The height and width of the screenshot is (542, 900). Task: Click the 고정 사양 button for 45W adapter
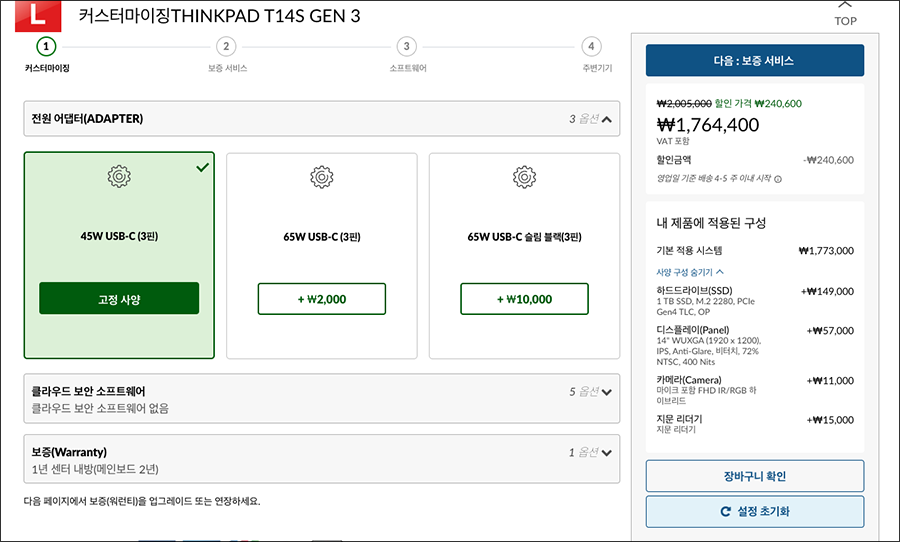pyautogui.click(x=119, y=299)
